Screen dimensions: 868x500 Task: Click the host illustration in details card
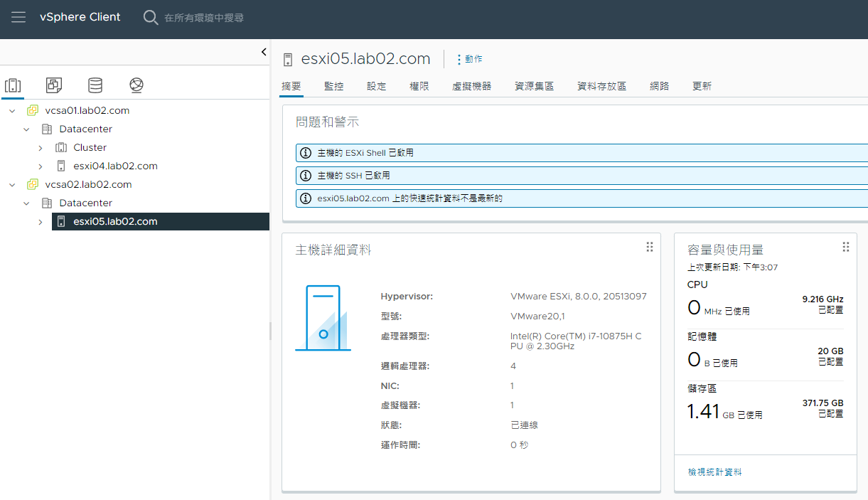pyautogui.click(x=323, y=318)
